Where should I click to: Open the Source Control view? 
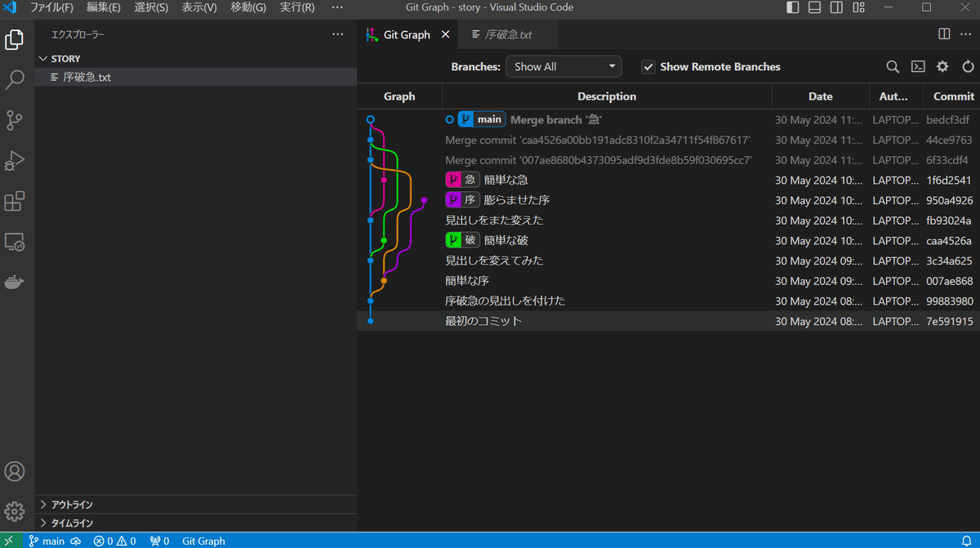14,120
